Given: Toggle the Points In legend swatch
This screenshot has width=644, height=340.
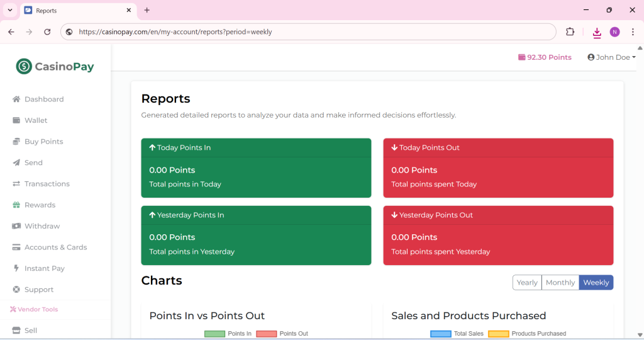Looking at the screenshot, I should (x=215, y=334).
